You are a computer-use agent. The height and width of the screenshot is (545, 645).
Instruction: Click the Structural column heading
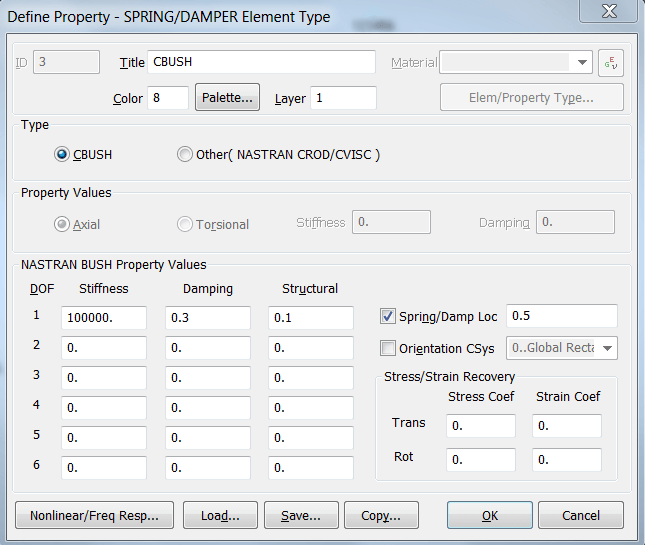pos(310,289)
